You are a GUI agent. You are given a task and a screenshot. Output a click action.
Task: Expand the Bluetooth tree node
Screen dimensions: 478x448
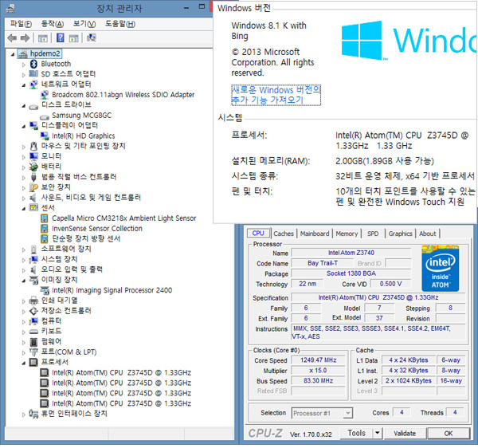click(x=24, y=65)
